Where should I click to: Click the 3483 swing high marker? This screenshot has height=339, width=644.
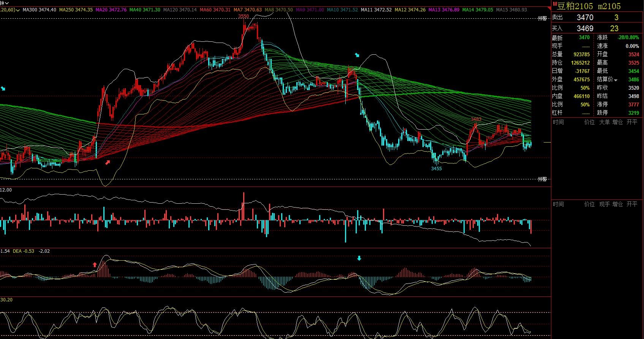click(x=476, y=119)
